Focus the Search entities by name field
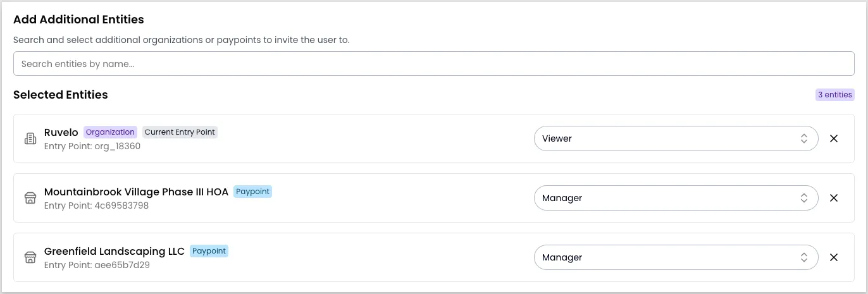The width and height of the screenshot is (868, 294). point(434,64)
